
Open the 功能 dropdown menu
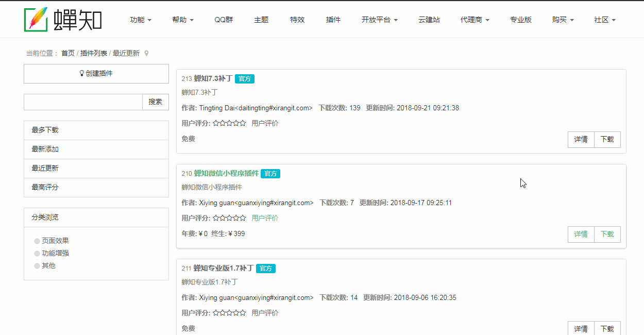pyautogui.click(x=141, y=20)
